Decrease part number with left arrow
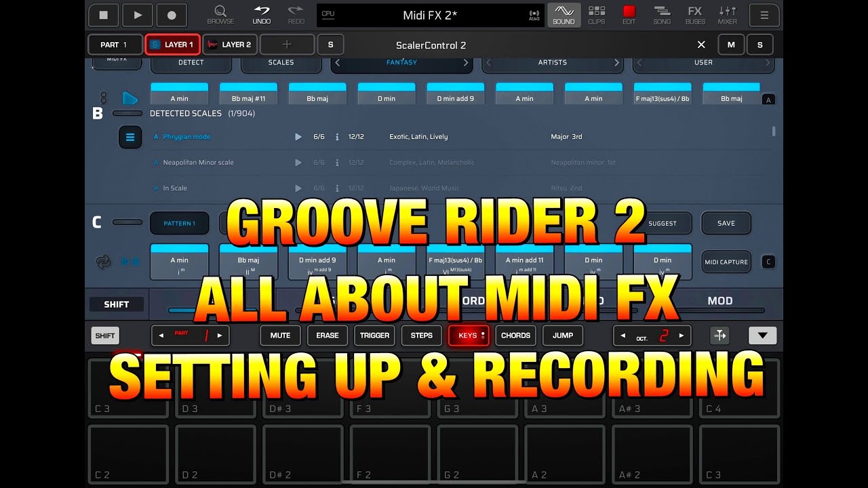The image size is (868, 488). click(161, 335)
